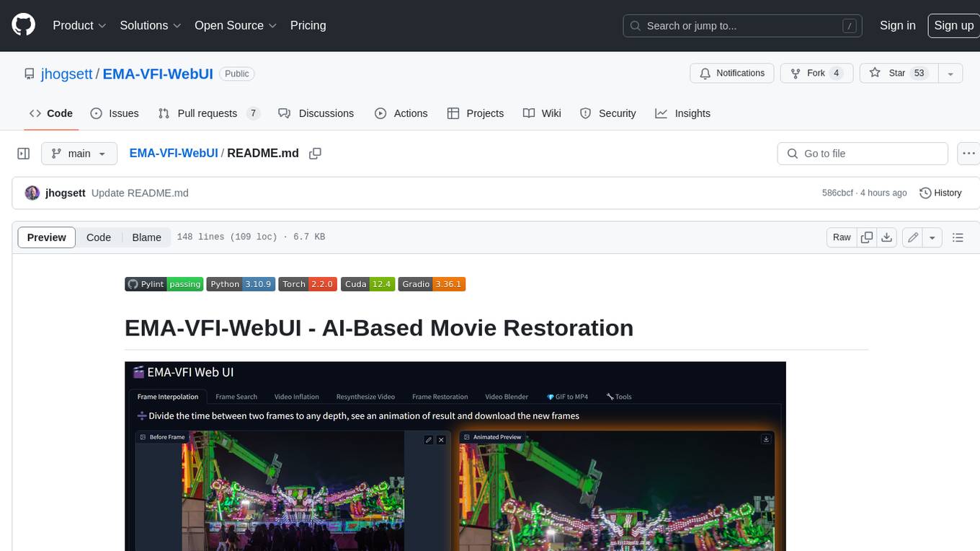Image resolution: width=980 pixels, height=551 pixels.
Task: Star the repository
Action: (x=899, y=74)
